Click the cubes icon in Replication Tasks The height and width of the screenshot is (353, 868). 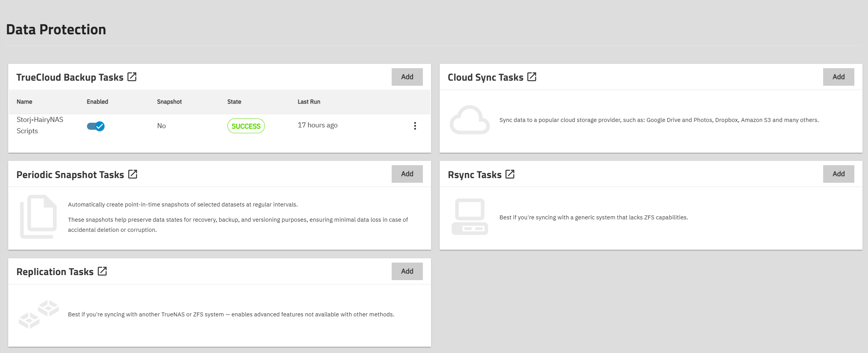pos(39,314)
